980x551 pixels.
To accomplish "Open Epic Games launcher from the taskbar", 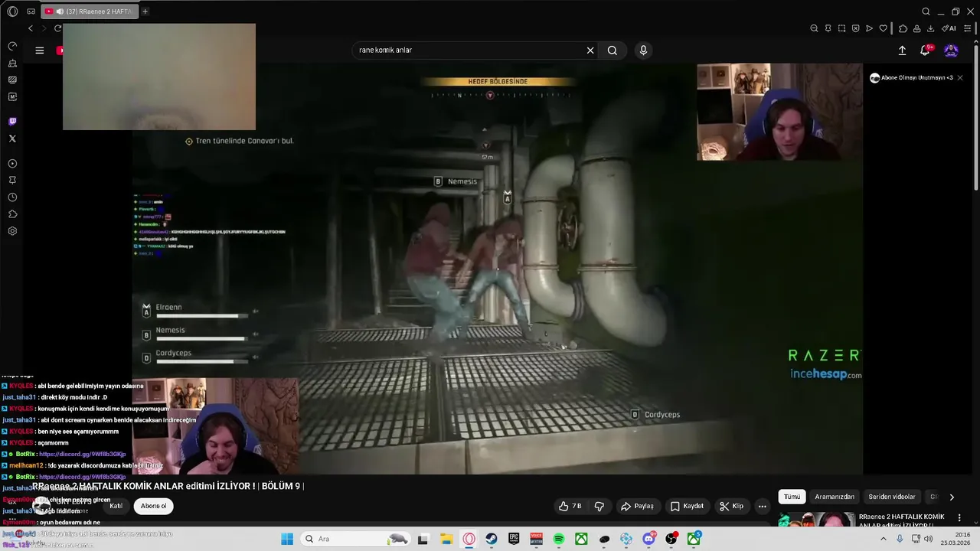I will [514, 539].
